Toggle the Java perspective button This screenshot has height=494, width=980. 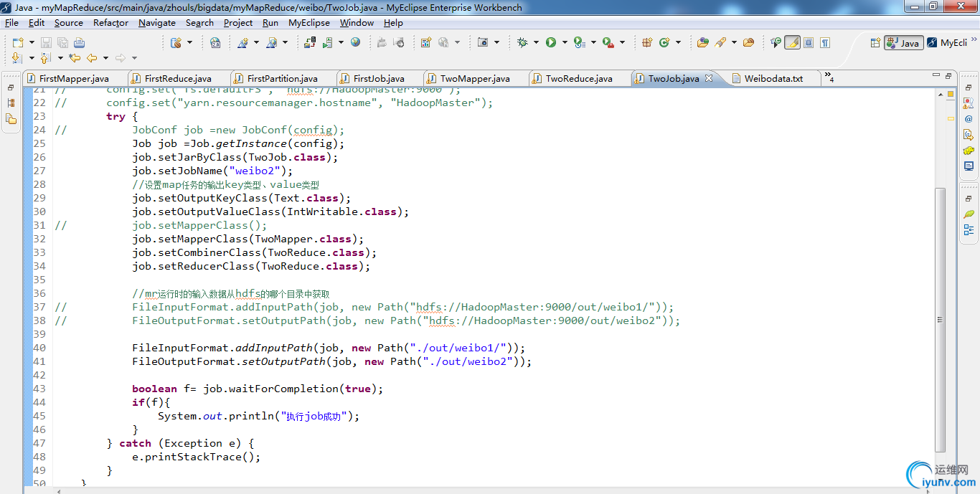point(903,43)
